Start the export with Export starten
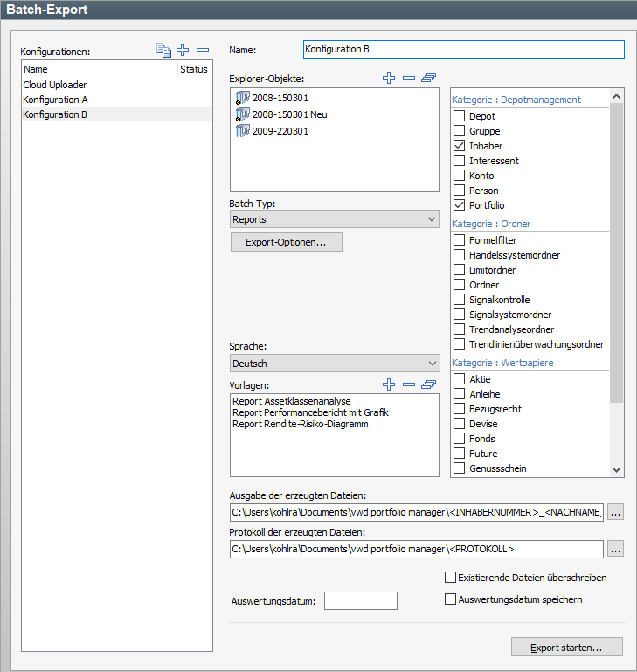This screenshot has height=672, width=637. coord(566,648)
